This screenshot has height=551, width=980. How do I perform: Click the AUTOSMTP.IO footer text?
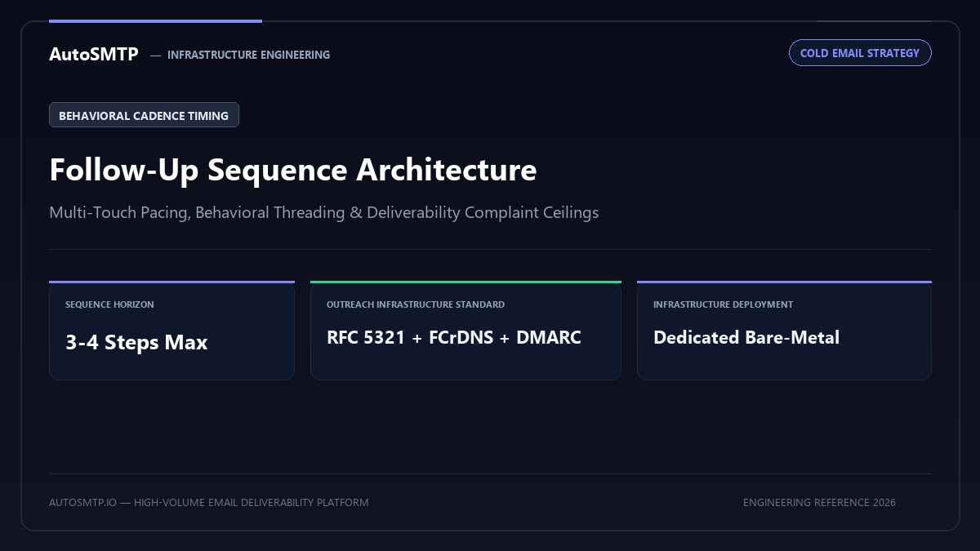pos(208,502)
